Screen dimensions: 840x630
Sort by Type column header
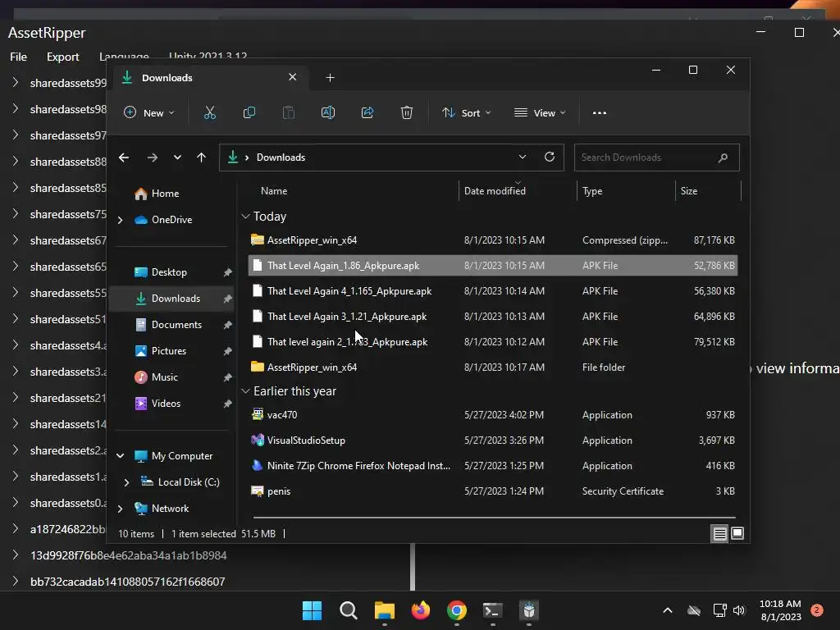[x=592, y=190]
